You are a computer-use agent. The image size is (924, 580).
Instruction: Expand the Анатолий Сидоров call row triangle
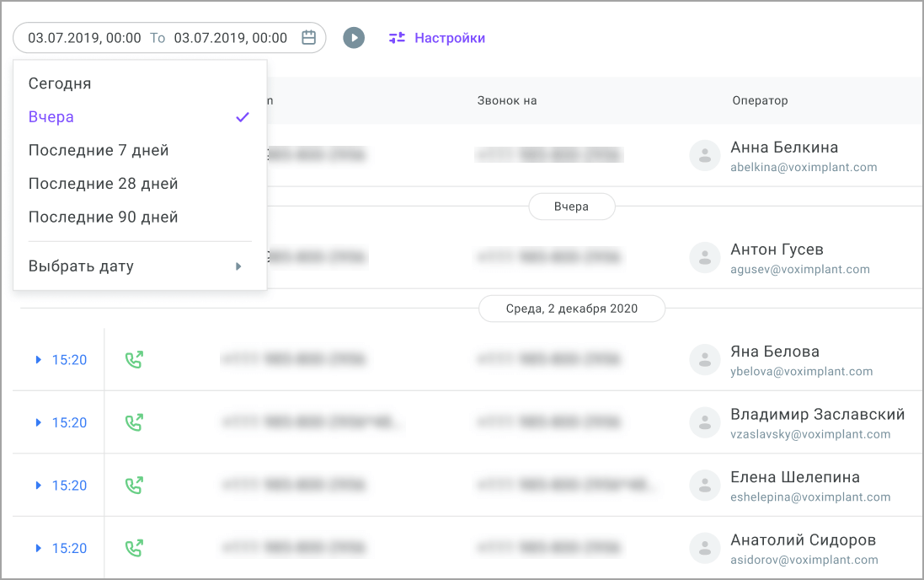click(38, 548)
